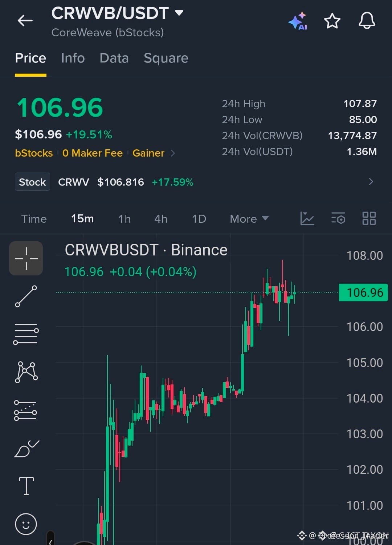
Task: Open the Data tab
Action: tap(114, 58)
